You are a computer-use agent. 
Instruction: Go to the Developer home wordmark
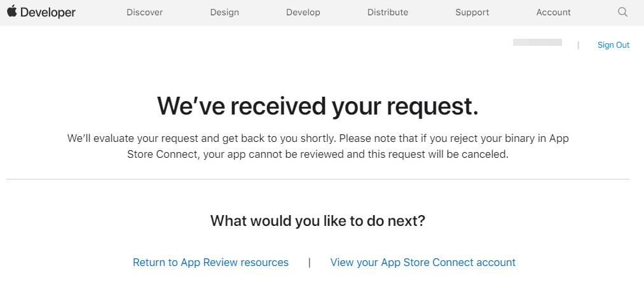(48, 12)
